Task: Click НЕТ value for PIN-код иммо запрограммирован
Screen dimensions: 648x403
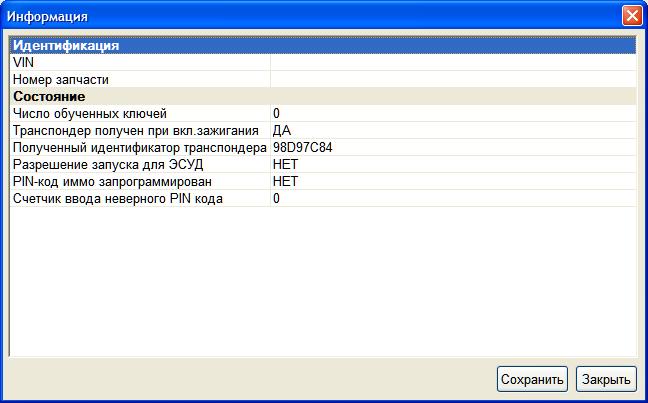Action: (286, 181)
